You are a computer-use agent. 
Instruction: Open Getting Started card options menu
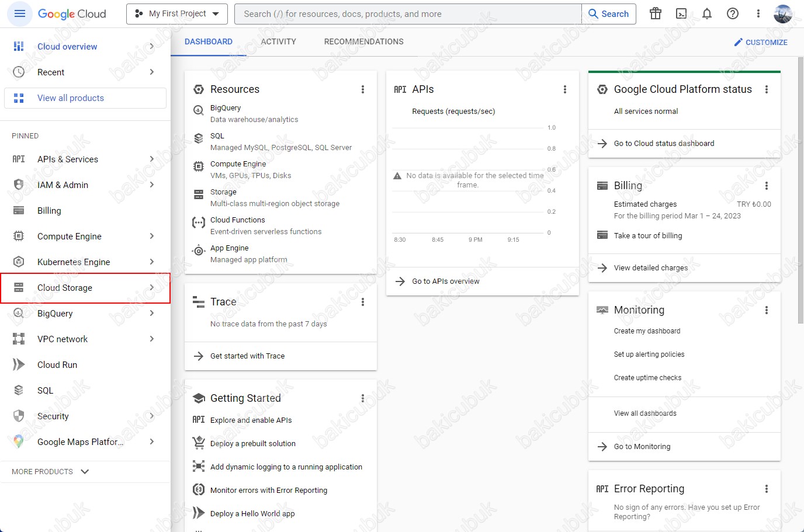pyautogui.click(x=363, y=398)
